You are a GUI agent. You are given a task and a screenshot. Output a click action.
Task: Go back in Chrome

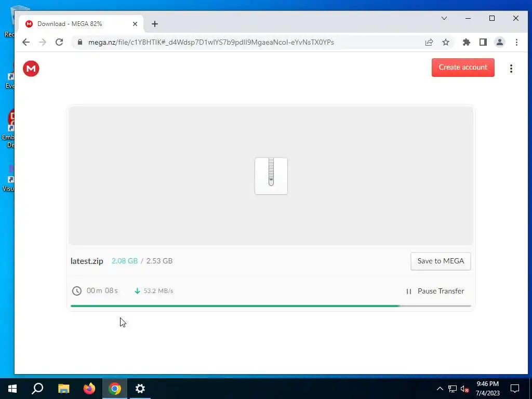tap(26, 42)
